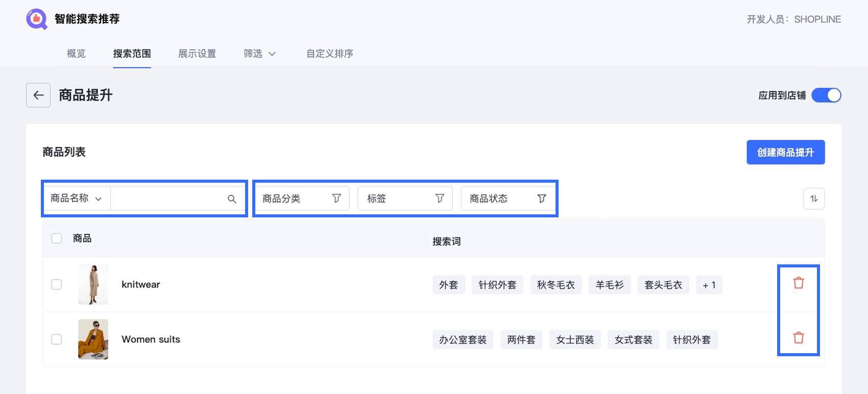The height and width of the screenshot is (394, 868).
Task: Open the 商品状态 filter dropdown
Action: pos(508,199)
